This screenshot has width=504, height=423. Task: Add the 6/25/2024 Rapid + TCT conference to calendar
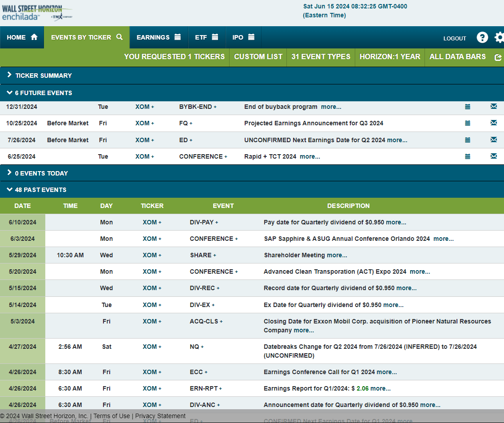pos(468,157)
